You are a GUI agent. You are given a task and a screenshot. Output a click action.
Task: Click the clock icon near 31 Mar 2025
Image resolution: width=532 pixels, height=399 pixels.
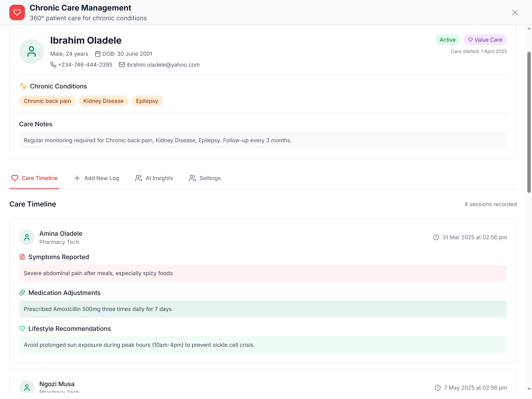436,237
